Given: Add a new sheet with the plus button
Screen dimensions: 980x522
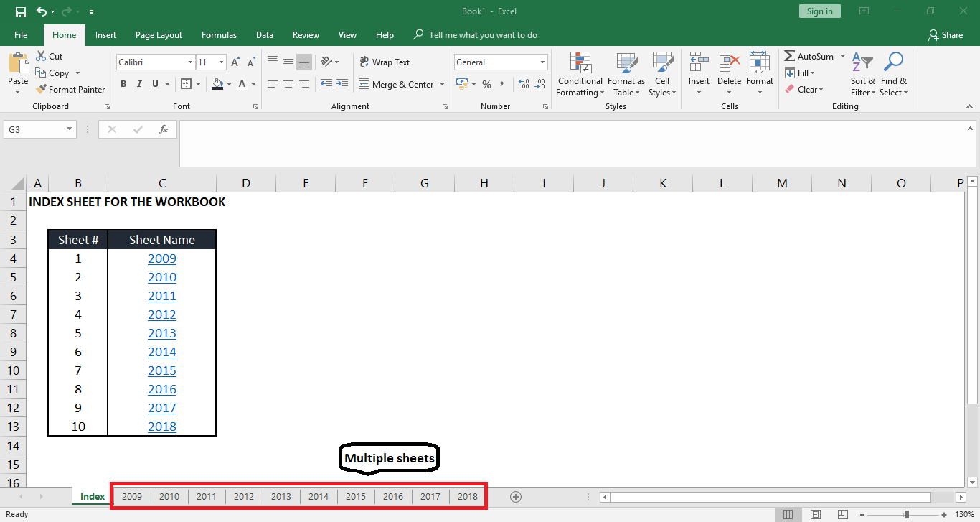Looking at the screenshot, I should coord(515,496).
